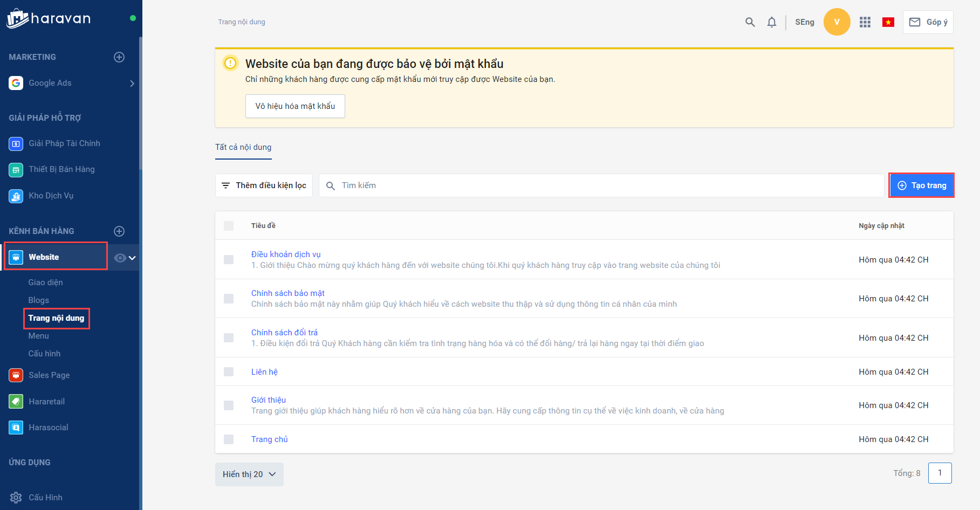The height and width of the screenshot is (510, 980).
Task: Open the Hiển thị 20 dropdown
Action: click(x=249, y=474)
